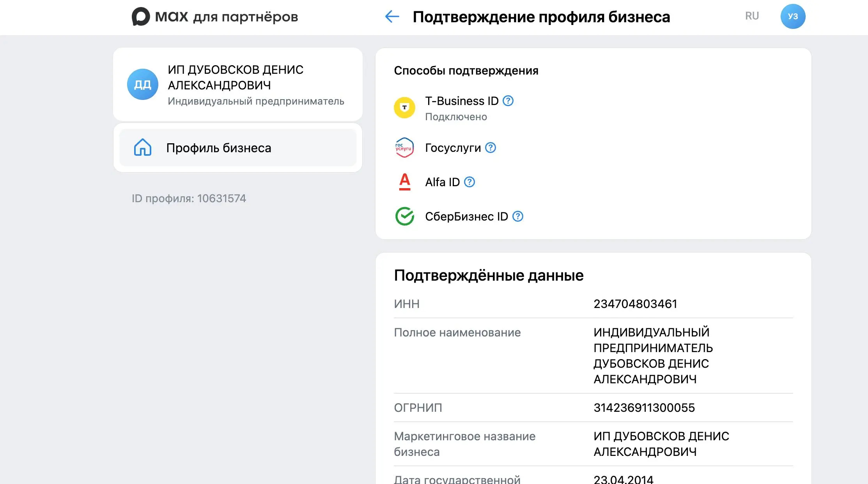Open the СберБизнес ID help tooltip
Screen dimensions: 868x484
click(x=518, y=216)
